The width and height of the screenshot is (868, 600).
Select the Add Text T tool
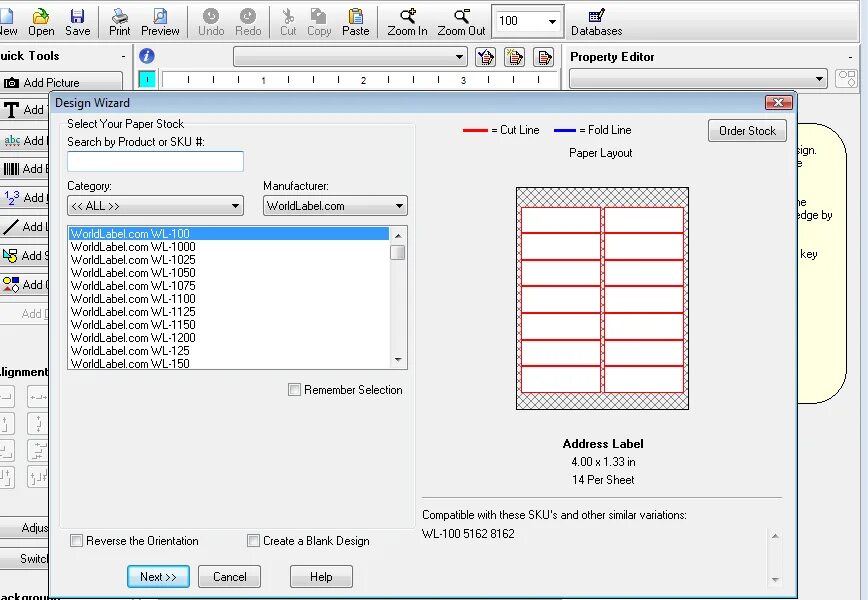point(24,110)
